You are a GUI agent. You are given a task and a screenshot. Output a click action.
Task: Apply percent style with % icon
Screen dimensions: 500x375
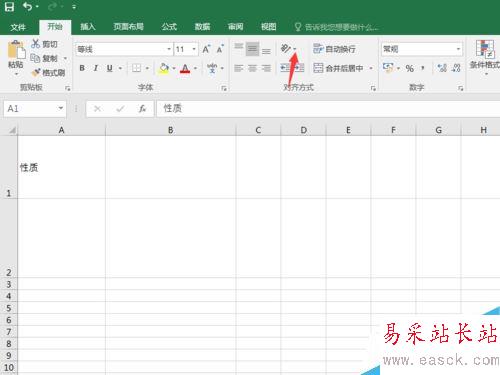pos(410,68)
